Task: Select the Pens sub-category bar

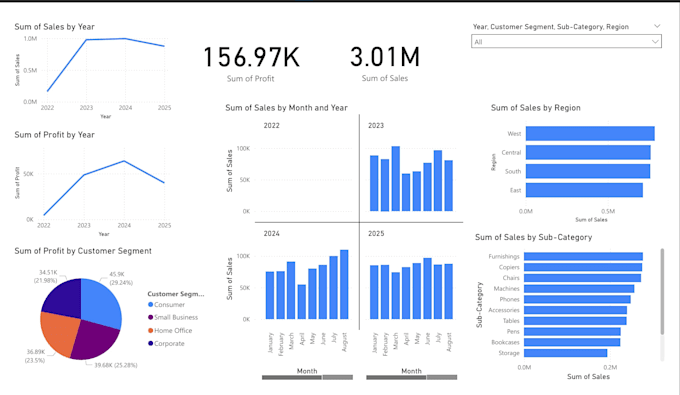Action: [x=572, y=332]
